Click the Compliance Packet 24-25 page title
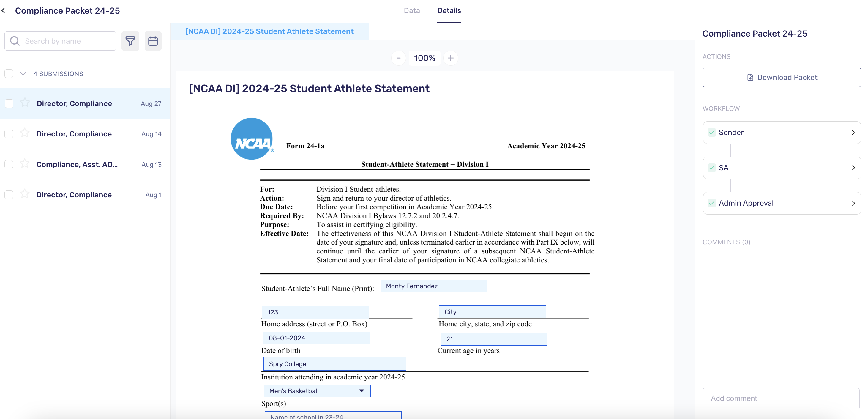The width and height of the screenshot is (868, 419). tap(67, 11)
